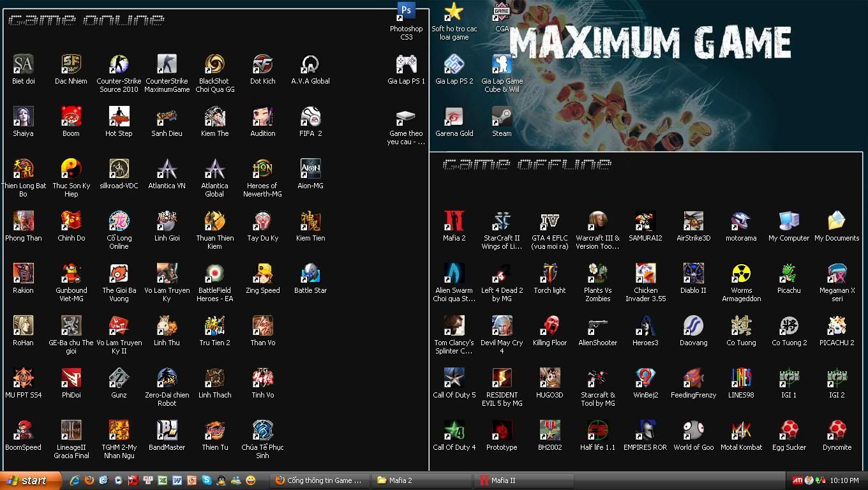Open Diablo II shortcut
This screenshot has width=868, height=490.
693,273
